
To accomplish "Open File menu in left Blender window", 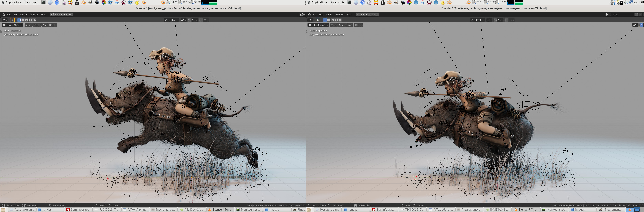I will 8,15.
